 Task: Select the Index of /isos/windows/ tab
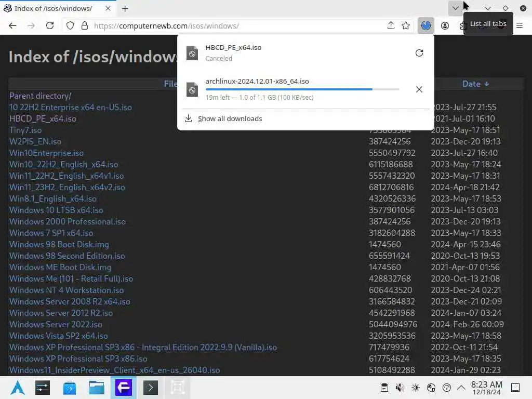[x=58, y=8]
